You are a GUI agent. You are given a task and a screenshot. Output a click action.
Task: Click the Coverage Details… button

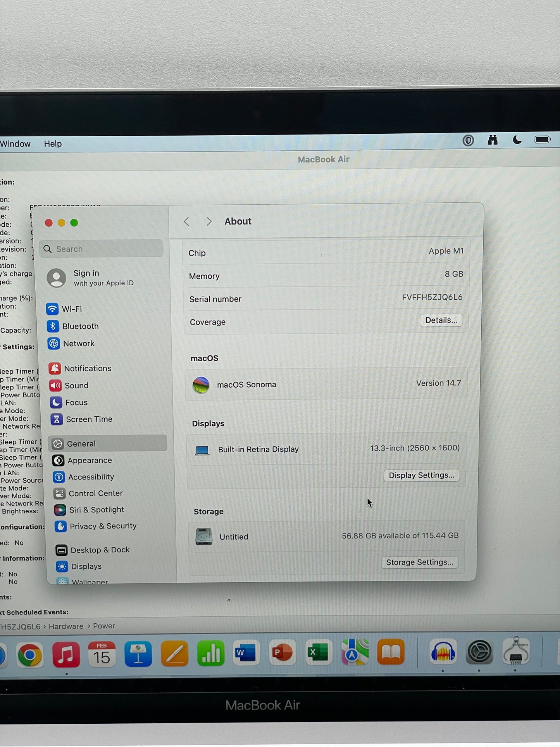click(441, 320)
